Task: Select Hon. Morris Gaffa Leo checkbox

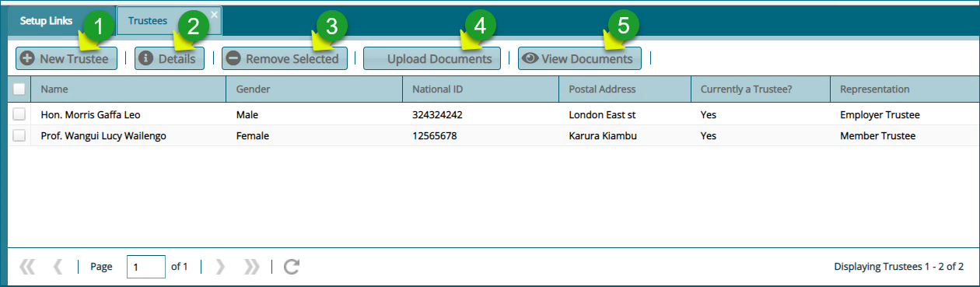Action: 19,114
